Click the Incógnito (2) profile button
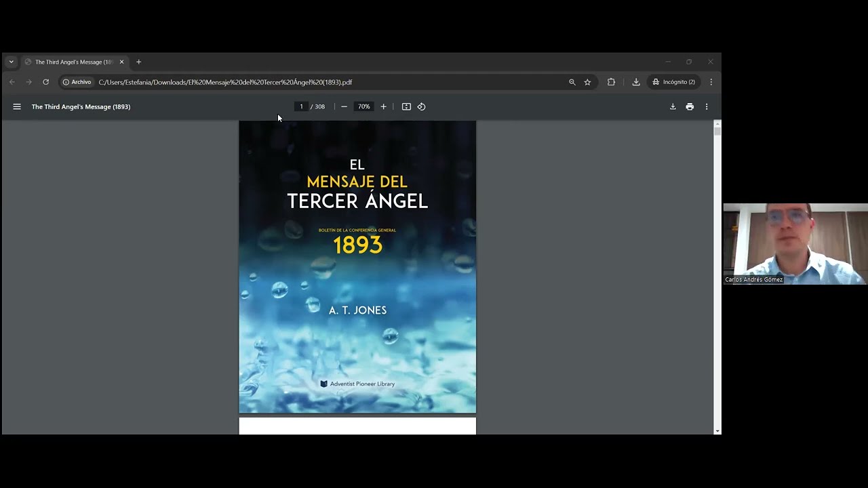 (x=673, y=82)
